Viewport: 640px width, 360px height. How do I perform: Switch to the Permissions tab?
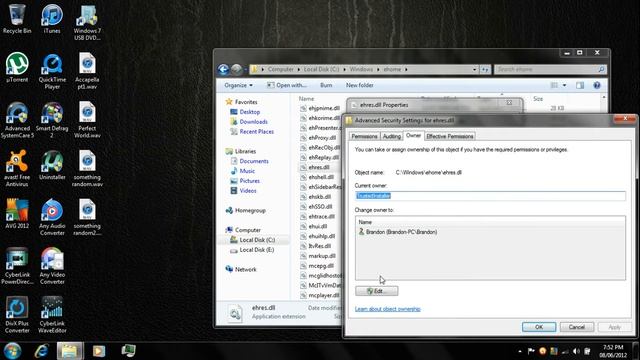364,136
